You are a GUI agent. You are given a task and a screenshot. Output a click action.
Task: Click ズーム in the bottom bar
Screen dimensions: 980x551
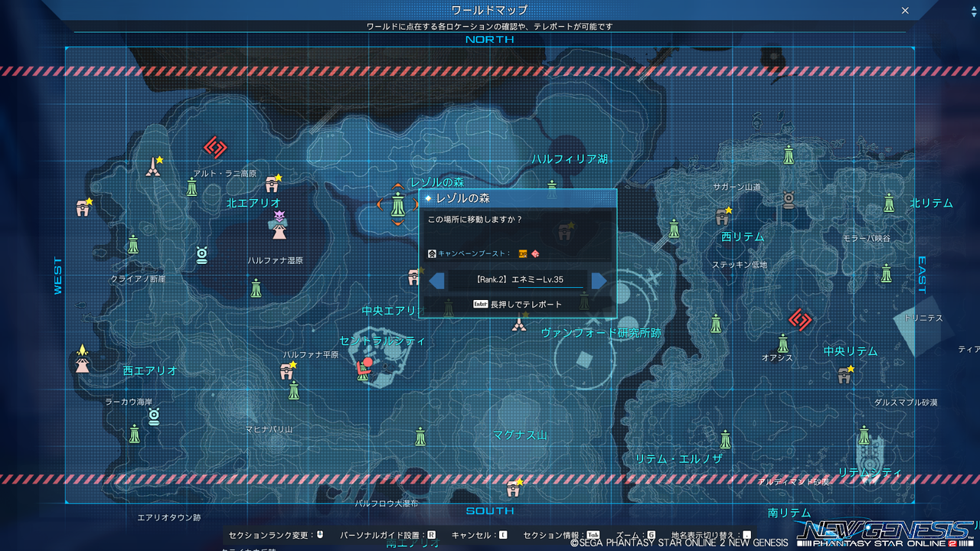tap(635, 535)
